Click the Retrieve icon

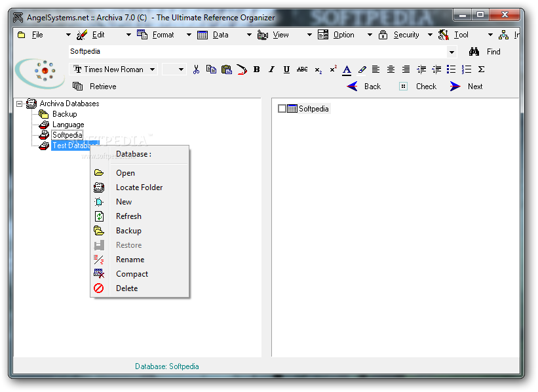click(x=77, y=86)
